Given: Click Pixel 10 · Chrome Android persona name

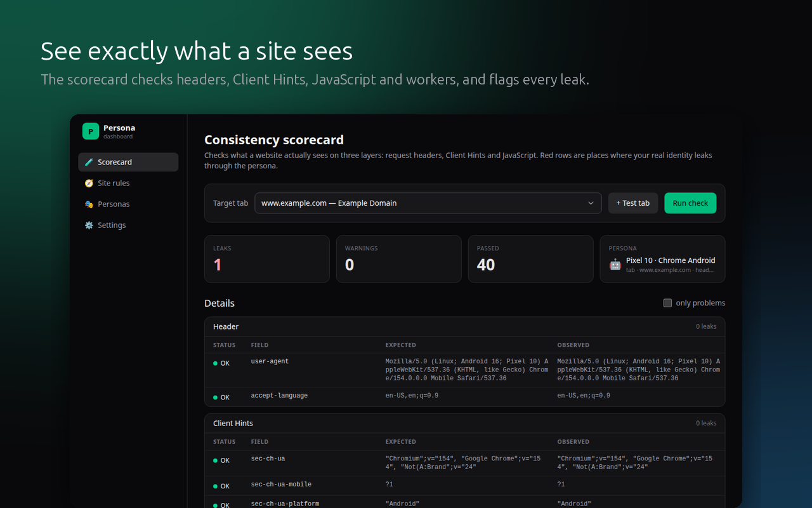Looking at the screenshot, I should pyautogui.click(x=671, y=260).
